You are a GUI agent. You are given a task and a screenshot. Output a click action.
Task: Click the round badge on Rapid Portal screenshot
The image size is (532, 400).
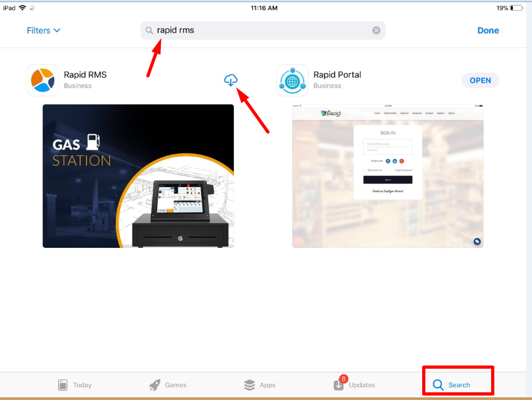pos(477,241)
